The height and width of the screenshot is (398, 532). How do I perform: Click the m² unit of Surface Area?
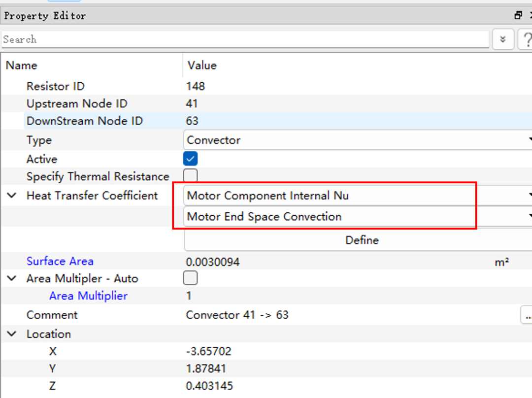coord(502,262)
